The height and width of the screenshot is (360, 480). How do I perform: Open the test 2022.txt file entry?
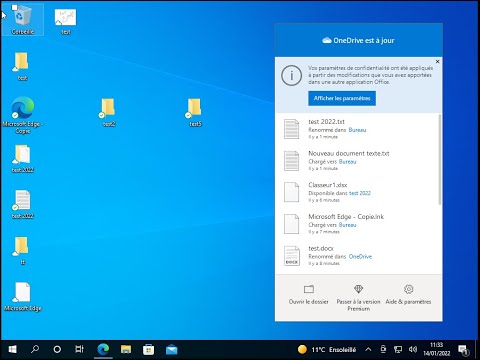pyautogui.click(x=357, y=129)
